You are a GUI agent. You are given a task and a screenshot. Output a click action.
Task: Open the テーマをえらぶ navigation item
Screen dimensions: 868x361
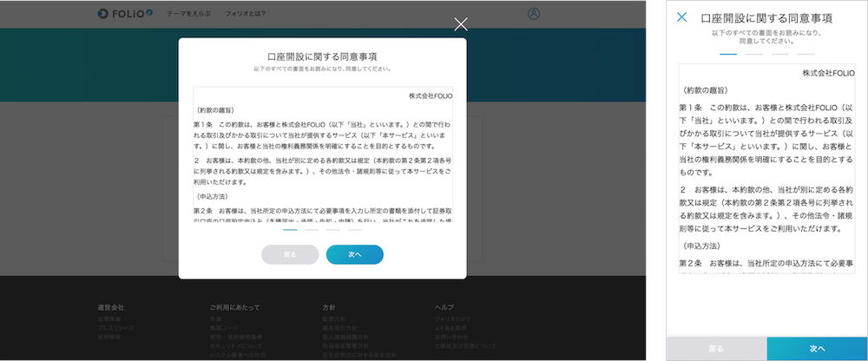[187, 14]
